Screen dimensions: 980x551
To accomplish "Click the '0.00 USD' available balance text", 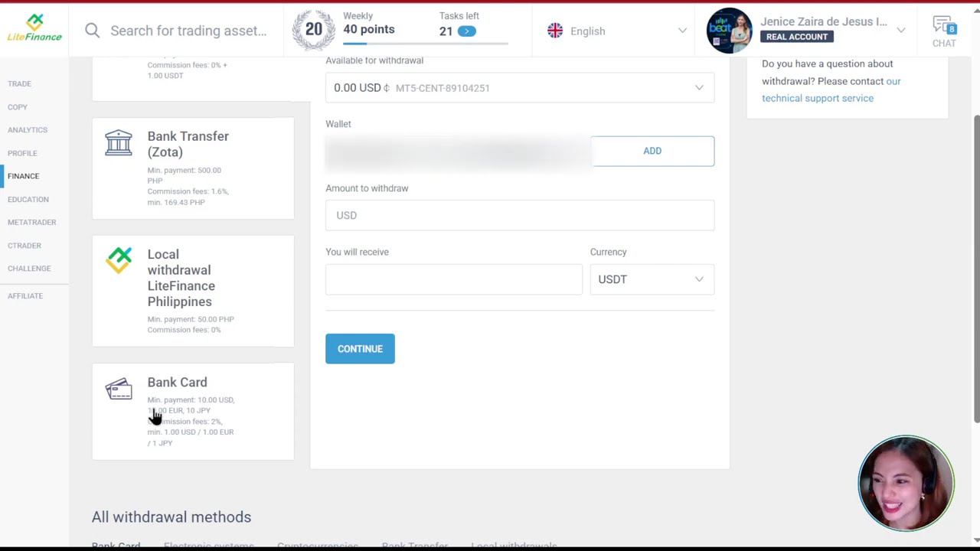I will 357,88.
